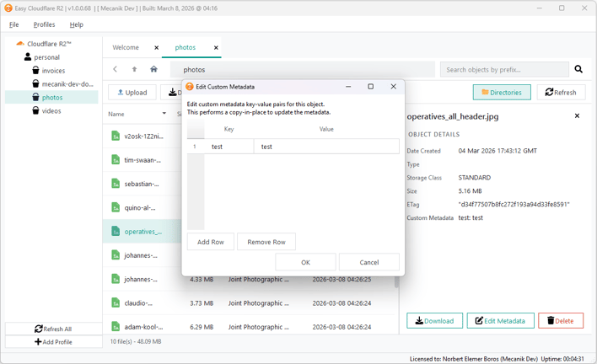Click image file icon for v2osk-1Z2ni...
The width and height of the screenshot is (597, 364).
click(116, 136)
